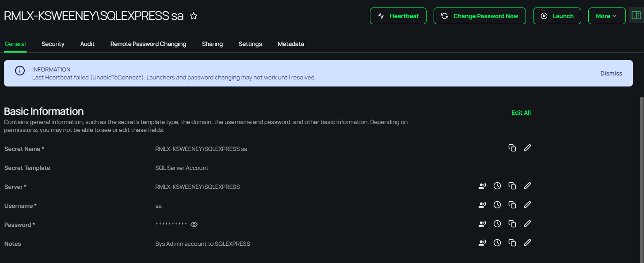644x263 pixels.
Task: Reveal the password with eye icon
Action: (x=194, y=225)
